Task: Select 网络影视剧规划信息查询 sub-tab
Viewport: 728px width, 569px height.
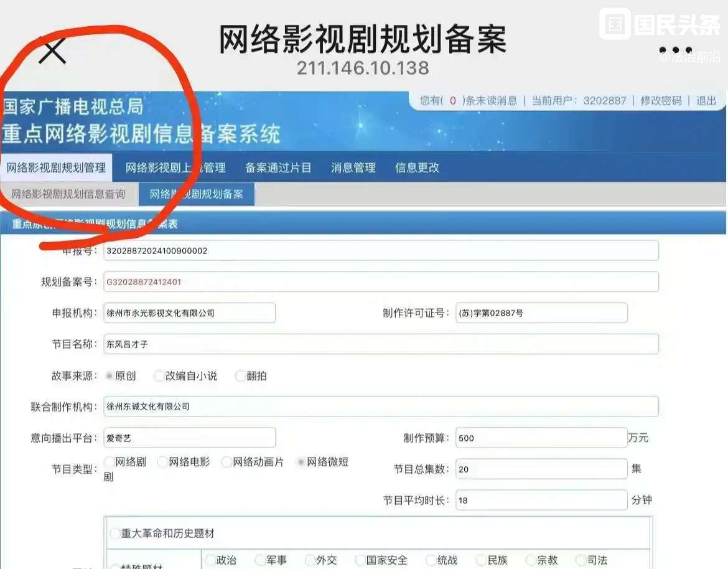Action: (68, 194)
